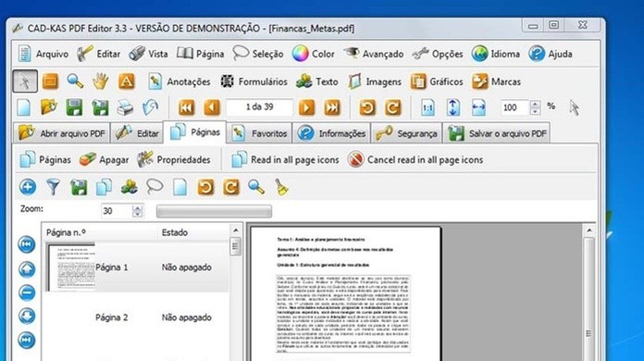Set zoom to actual size 1:1
644x361 pixels.
pyautogui.click(x=428, y=107)
